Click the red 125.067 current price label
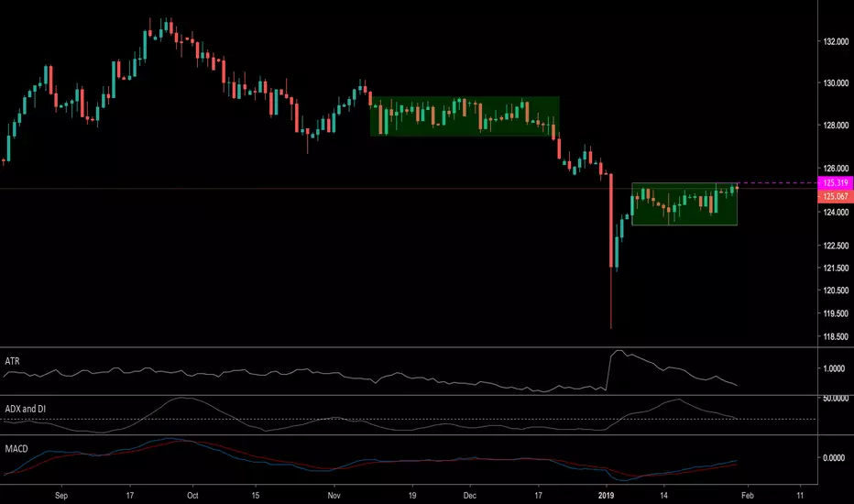 836,197
